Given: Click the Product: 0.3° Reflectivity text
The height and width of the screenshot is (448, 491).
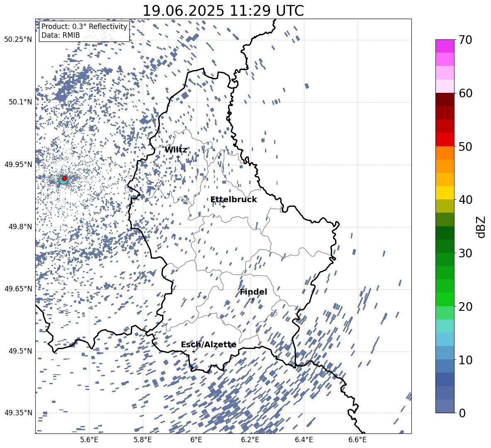Looking at the screenshot, I should [84, 27].
